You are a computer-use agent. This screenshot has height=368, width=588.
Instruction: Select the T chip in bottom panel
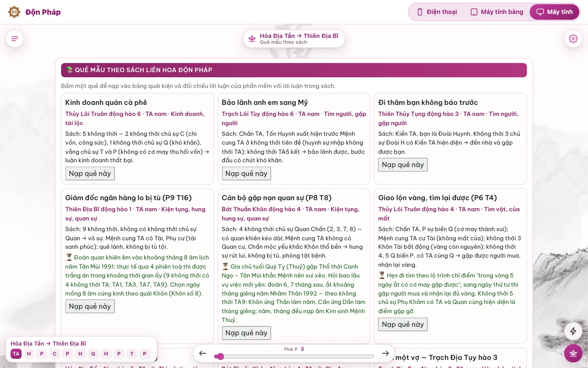[132, 354]
